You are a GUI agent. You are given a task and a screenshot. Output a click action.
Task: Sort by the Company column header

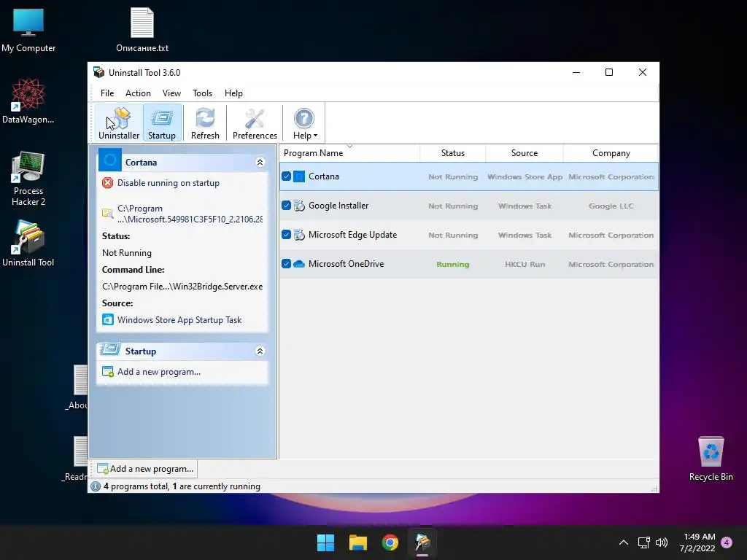611,153
